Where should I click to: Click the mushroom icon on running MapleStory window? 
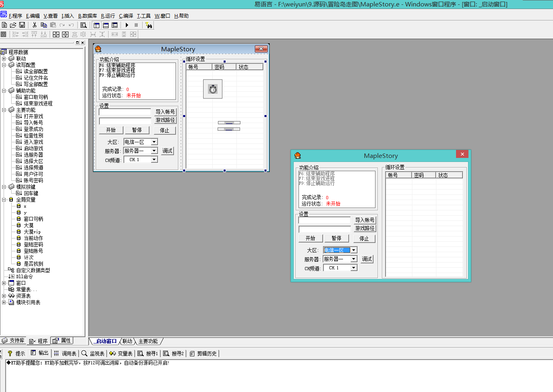297,156
